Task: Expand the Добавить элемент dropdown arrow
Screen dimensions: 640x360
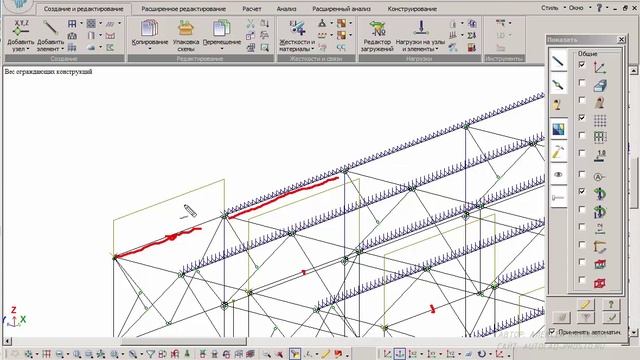Action: pos(62,49)
